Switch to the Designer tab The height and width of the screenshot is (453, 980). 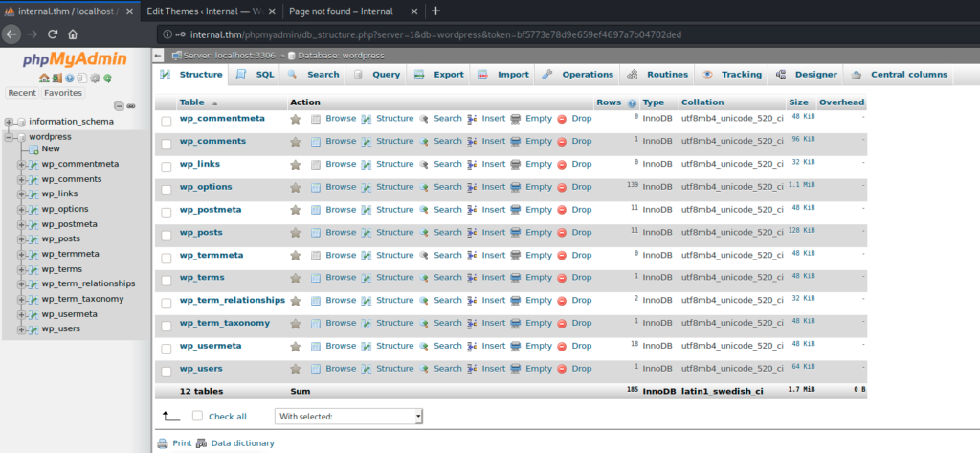806,75
